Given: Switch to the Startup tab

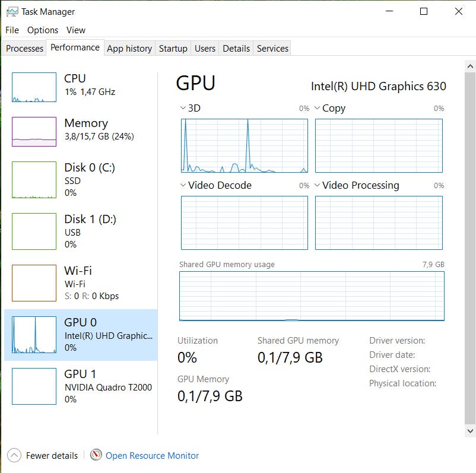Looking at the screenshot, I should pyautogui.click(x=173, y=49).
